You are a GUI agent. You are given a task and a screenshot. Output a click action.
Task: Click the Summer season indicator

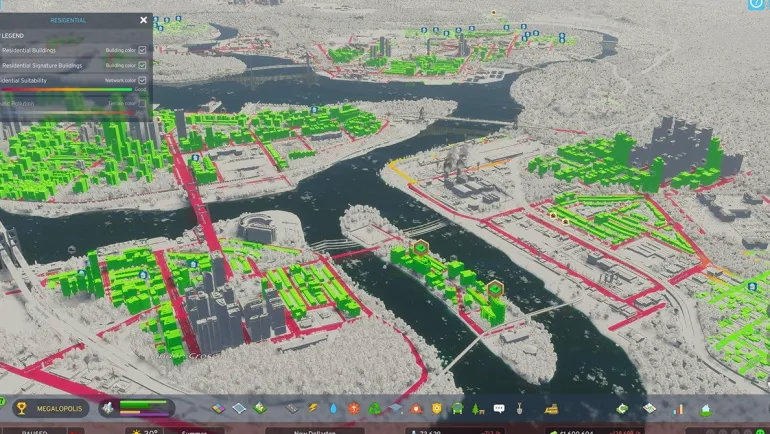pos(194,432)
